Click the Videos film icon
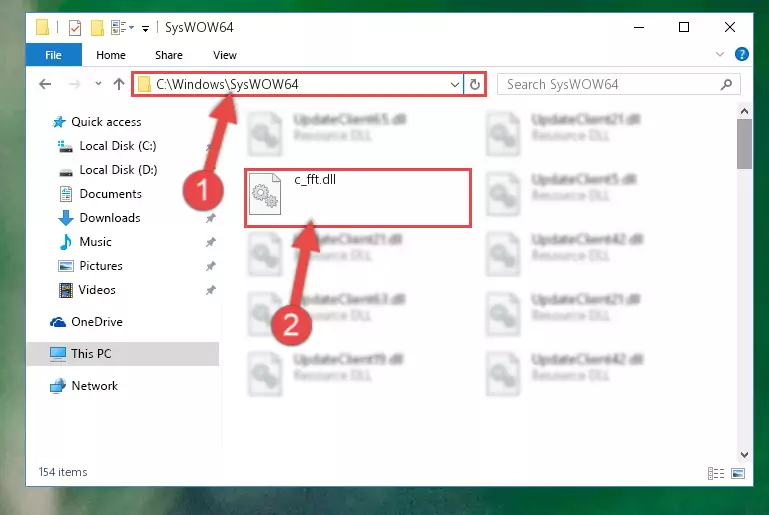The height and width of the screenshot is (515, 769). 66,290
